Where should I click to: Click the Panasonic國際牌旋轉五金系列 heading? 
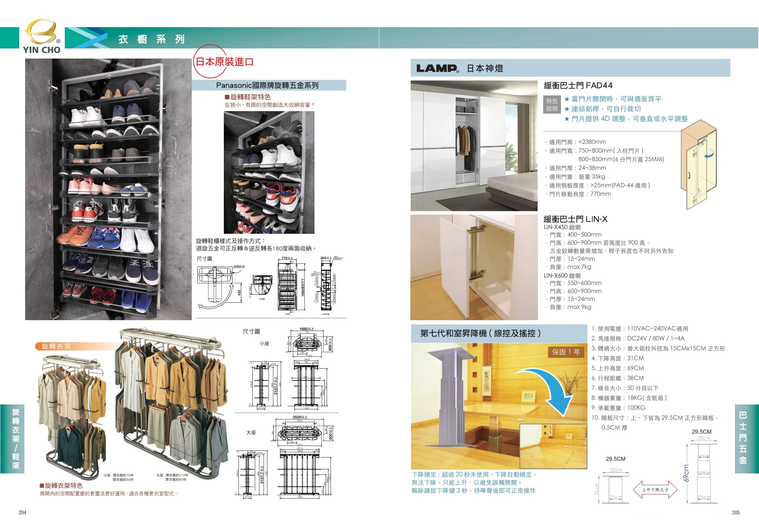[x=267, y=85]
